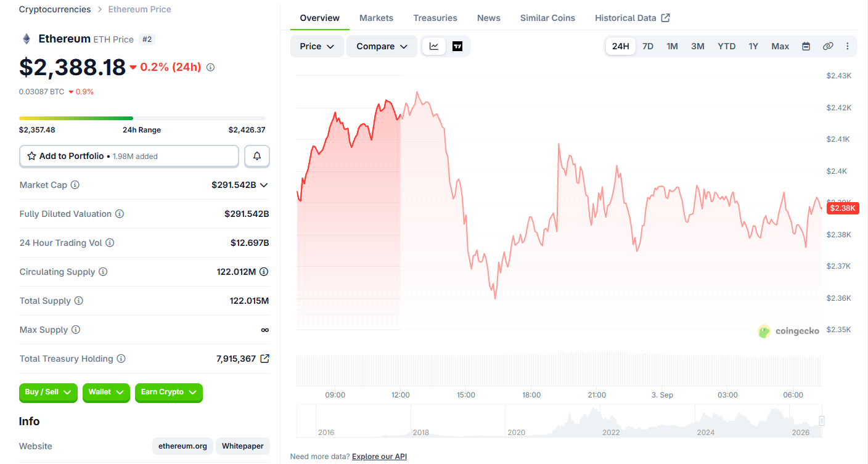This screenshot has height=464, width=868.
Task: Click the $2.38K current price label
Action: click(843, 208)
